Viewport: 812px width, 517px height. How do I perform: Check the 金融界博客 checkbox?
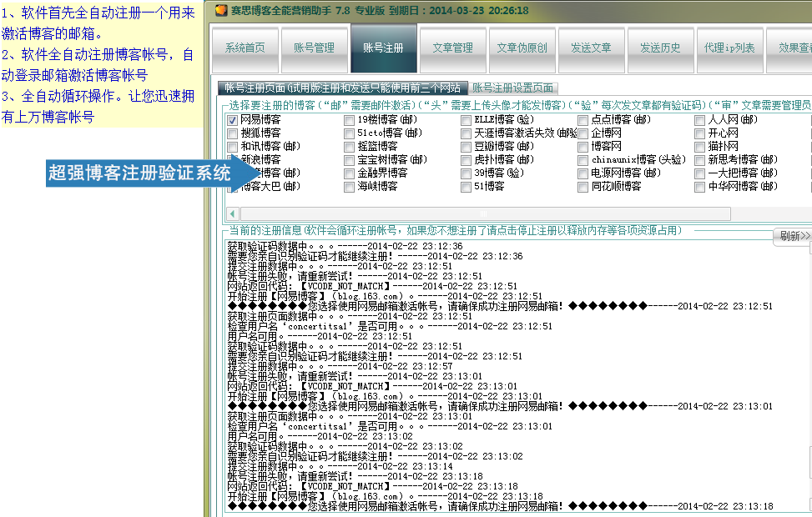click(x=350, y=173)
